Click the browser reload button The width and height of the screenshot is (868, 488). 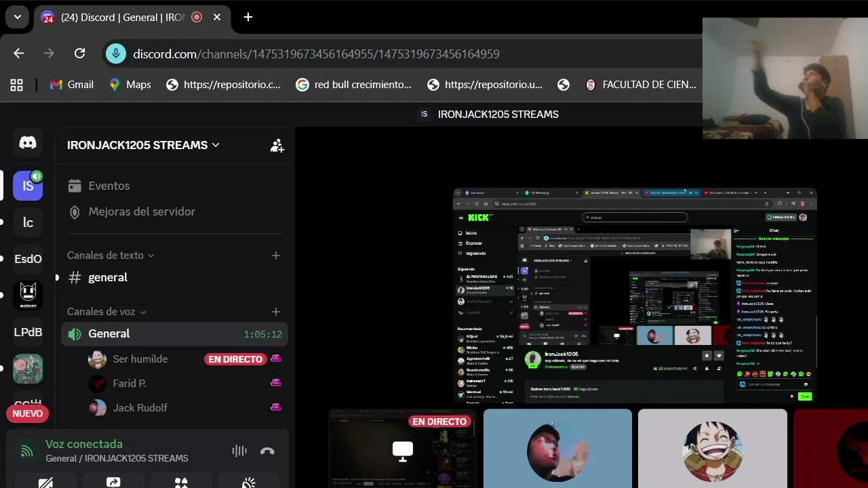[79, 54]
